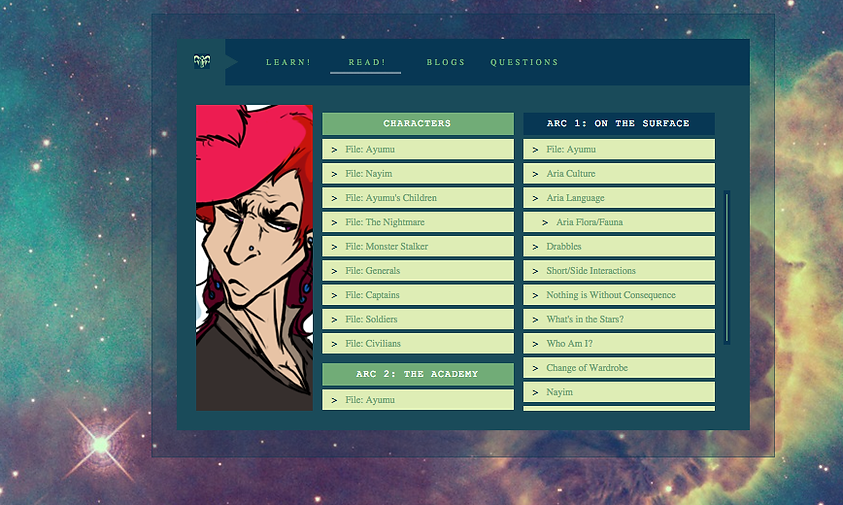843x505 pixels.
Task: Open File: Monster Stalker link
Action: click(418, 246)
